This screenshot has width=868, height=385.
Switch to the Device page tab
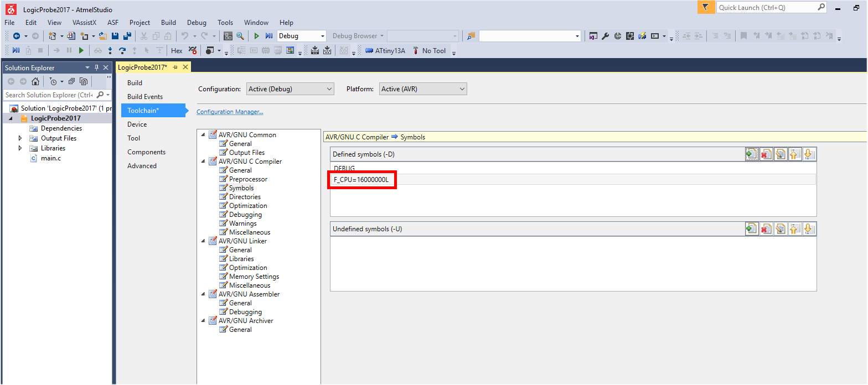(x=137, y=124)
